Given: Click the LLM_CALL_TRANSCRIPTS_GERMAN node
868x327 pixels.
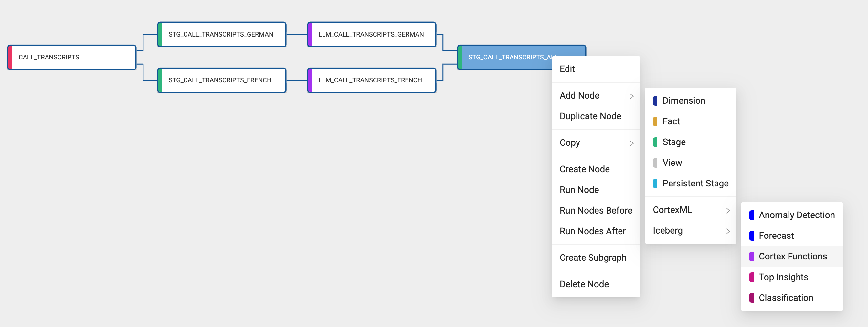Looking at the screenshot, I should point(372,34).
